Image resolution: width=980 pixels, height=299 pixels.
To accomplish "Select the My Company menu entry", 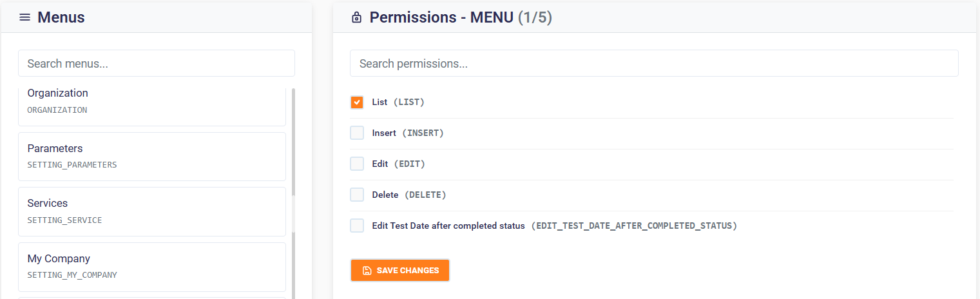I will 151,267.
